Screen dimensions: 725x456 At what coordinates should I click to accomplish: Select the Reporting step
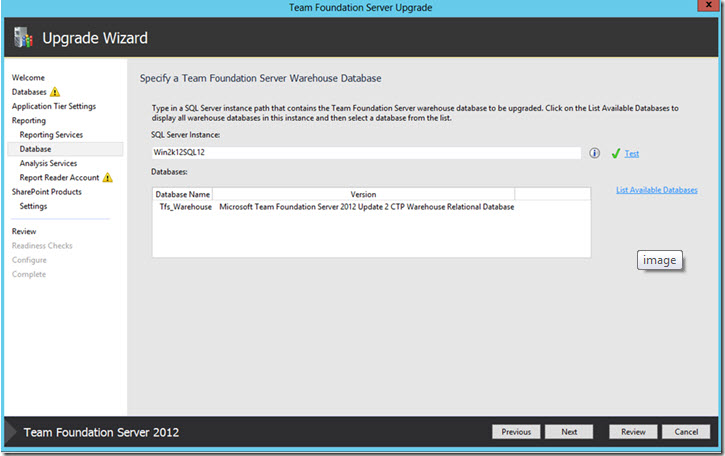click(29, 121)
